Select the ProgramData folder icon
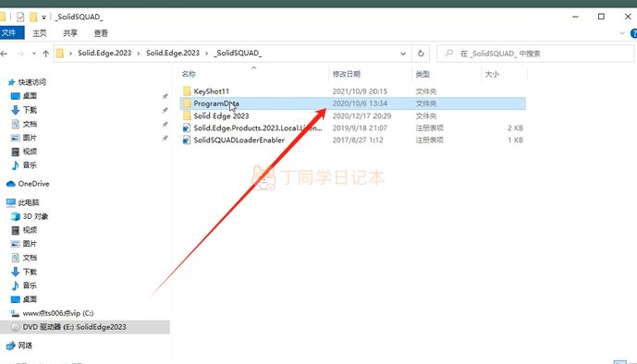 pos(187,103)
